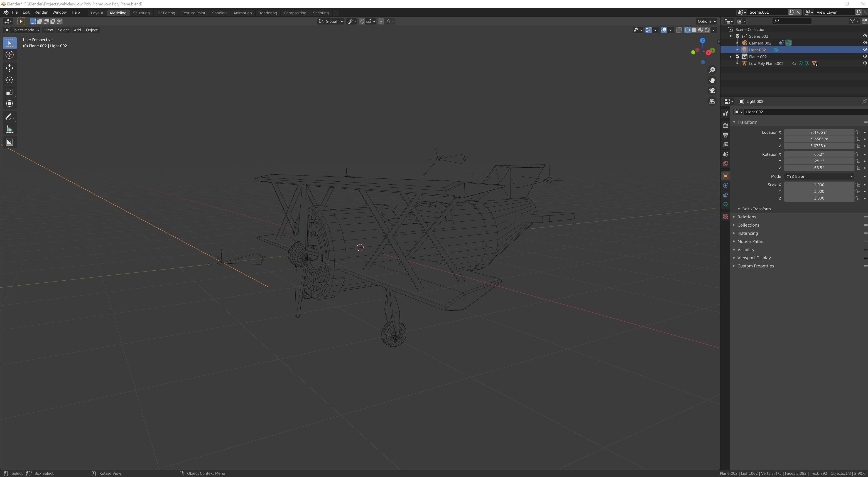Open the viewport Add menu
Viewport: 868px width, 477px height.
pos(77,30)
